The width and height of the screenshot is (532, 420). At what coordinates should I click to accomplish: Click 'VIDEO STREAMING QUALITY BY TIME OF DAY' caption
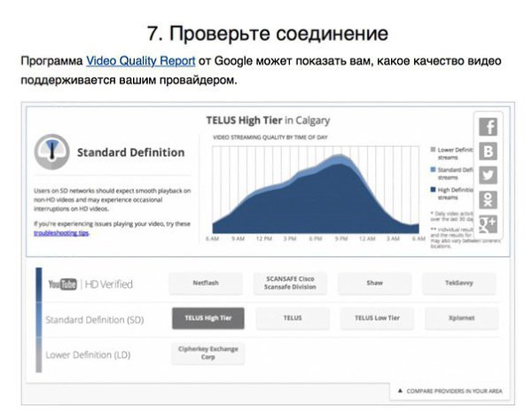tap(270, 137)
